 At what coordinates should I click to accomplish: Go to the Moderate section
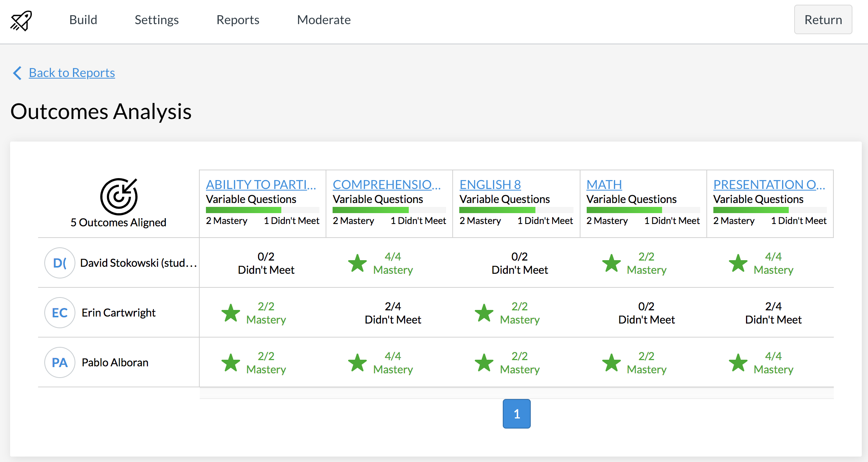(324, 20)
